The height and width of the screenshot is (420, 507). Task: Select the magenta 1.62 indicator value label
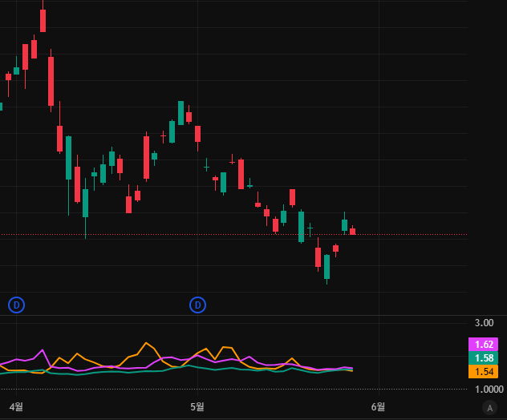483,345
